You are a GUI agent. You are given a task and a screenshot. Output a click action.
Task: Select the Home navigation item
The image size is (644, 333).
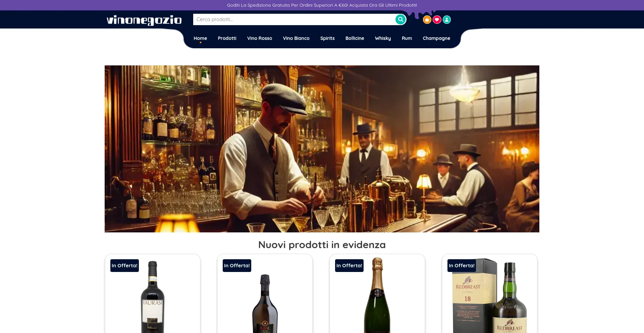pos(200,38)
